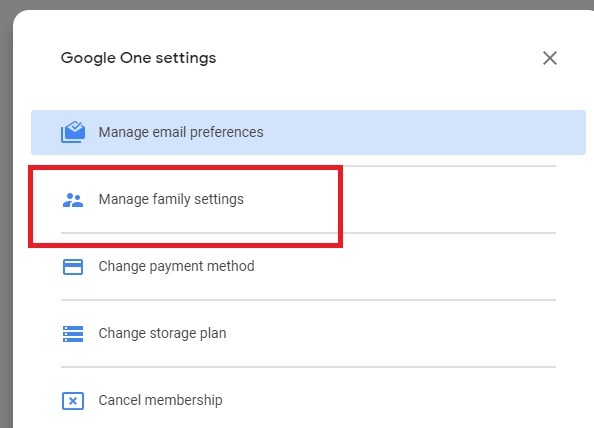Close the Google One settings dialog
Image resolution: width=594 pixels, height=428 pixels.
tap(550, 58)
